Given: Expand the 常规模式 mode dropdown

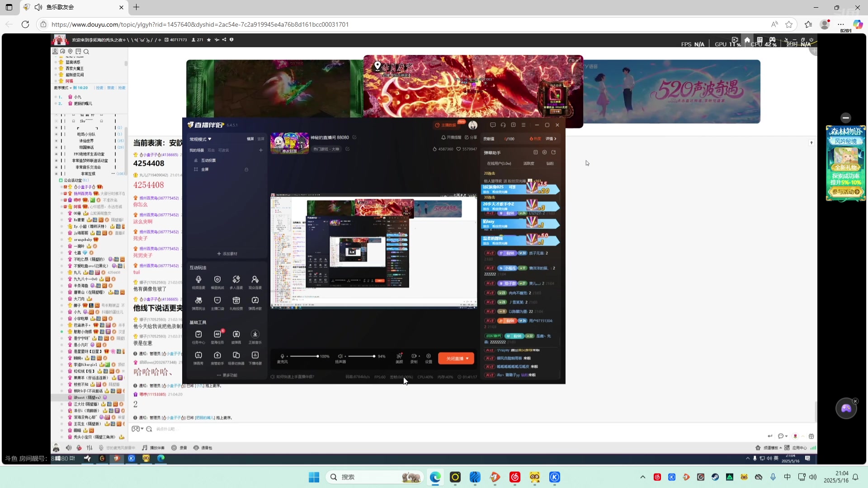Looking at the screenshot, I should pos(200,139).
